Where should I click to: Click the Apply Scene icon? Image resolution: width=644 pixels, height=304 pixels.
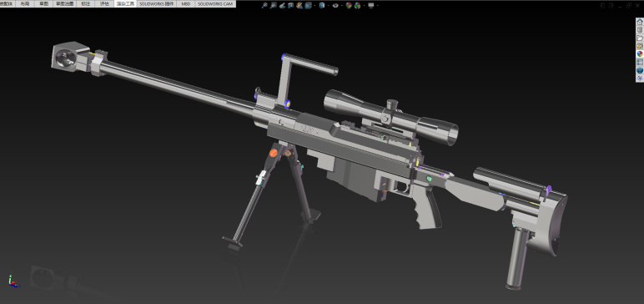[x=358, y=5]
